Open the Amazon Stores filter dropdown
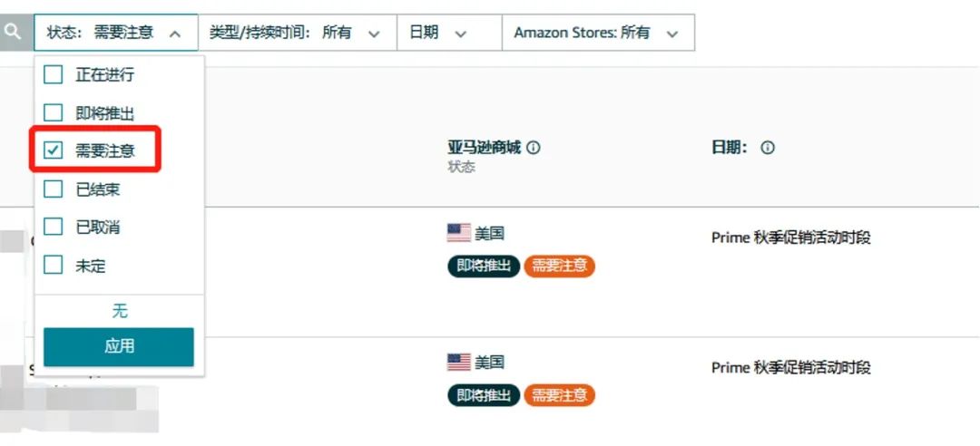 pos(597,33)
